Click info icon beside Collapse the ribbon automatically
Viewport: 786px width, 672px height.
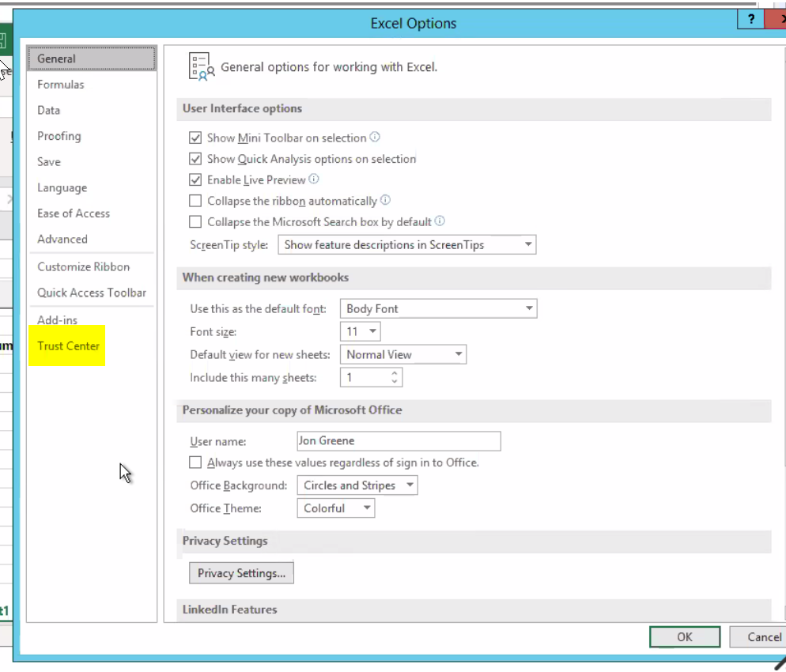click(385, 200)
